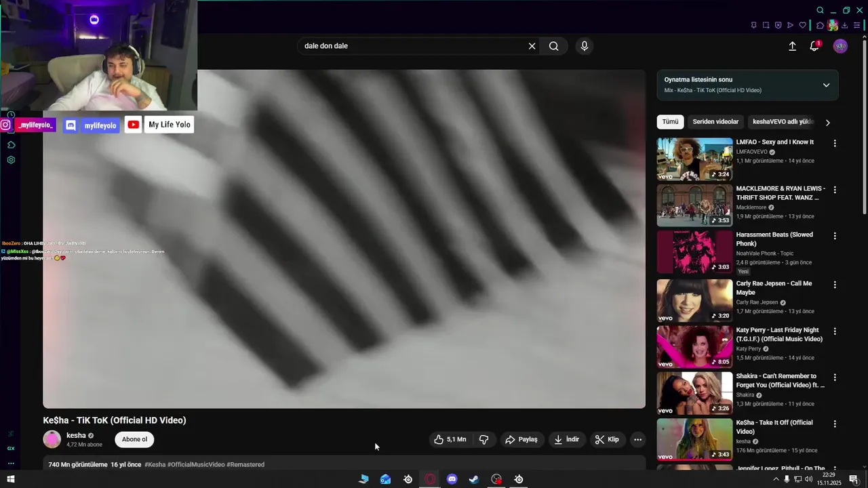
Task: Like the video with thumbs-up button
Action: 451,439
